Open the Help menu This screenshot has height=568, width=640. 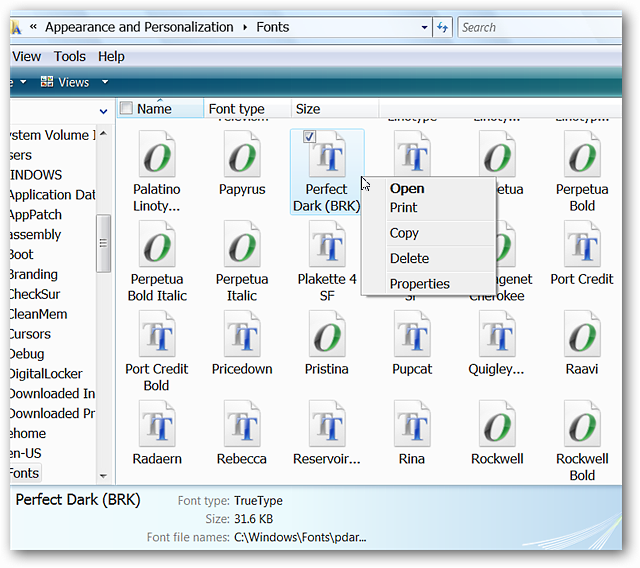click(111, 56)
